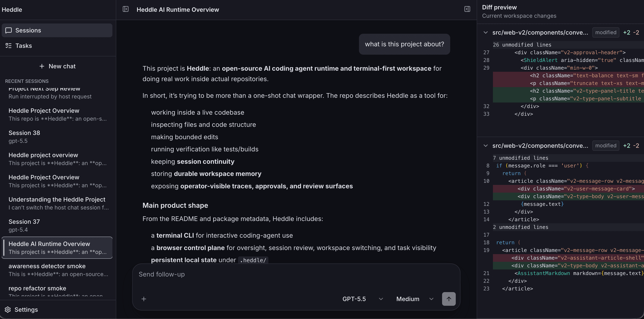Focus the Send follow-up input field
The image size is (644, 319).
(x=296, y=274)
